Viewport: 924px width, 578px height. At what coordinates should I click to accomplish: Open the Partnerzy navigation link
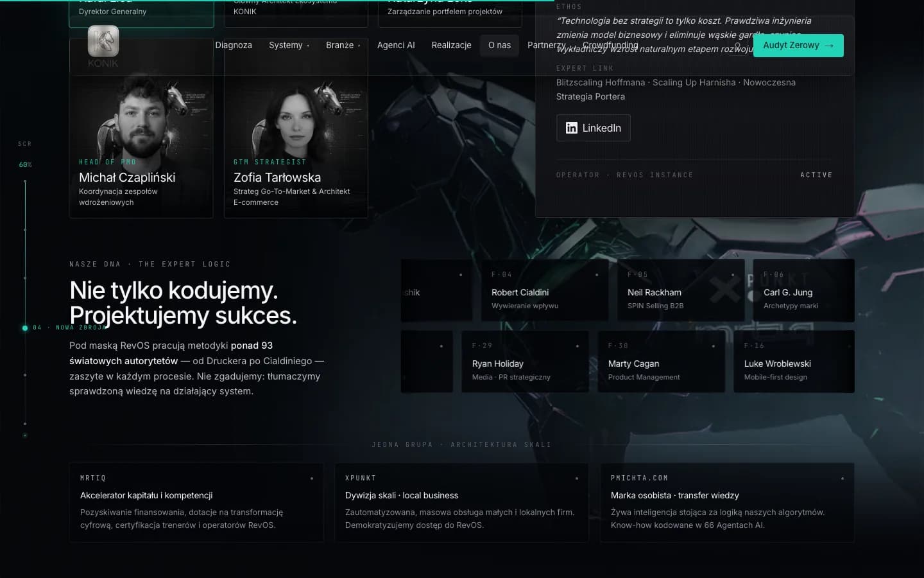tap(547, 46)
